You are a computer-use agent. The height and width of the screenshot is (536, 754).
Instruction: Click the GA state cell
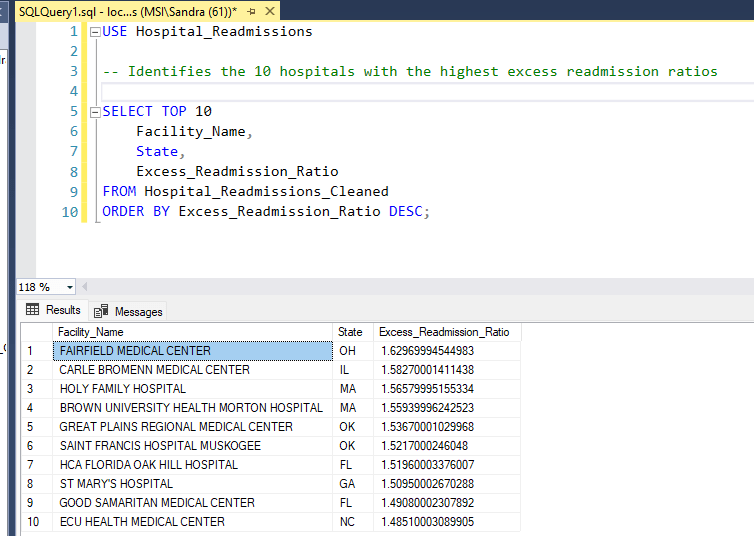[x=352, y=484]
